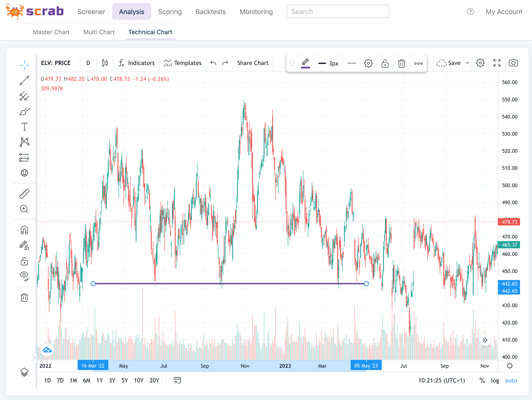Open the Monitoring section
Image resolution: width=532 pixels, height=400 pixels.
coord(256,12)
